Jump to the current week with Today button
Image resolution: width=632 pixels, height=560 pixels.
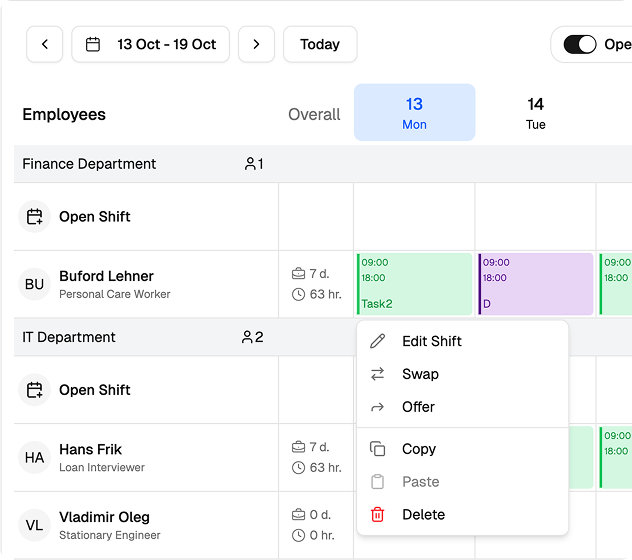320,44
